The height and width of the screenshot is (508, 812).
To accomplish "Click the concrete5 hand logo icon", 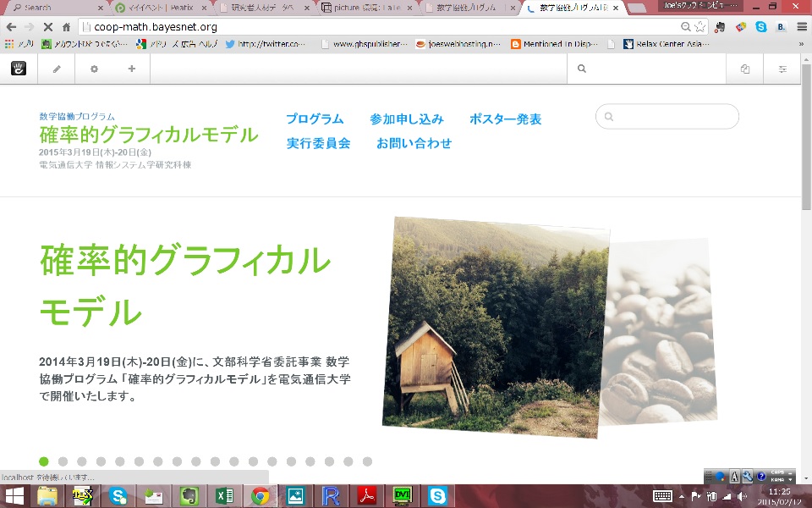I will (x=19, y=69).
